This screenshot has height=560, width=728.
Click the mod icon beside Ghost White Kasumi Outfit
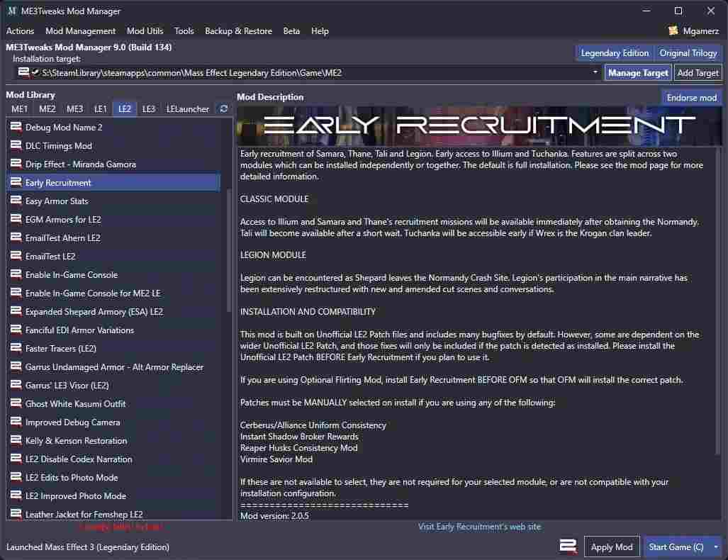(16, 403)
